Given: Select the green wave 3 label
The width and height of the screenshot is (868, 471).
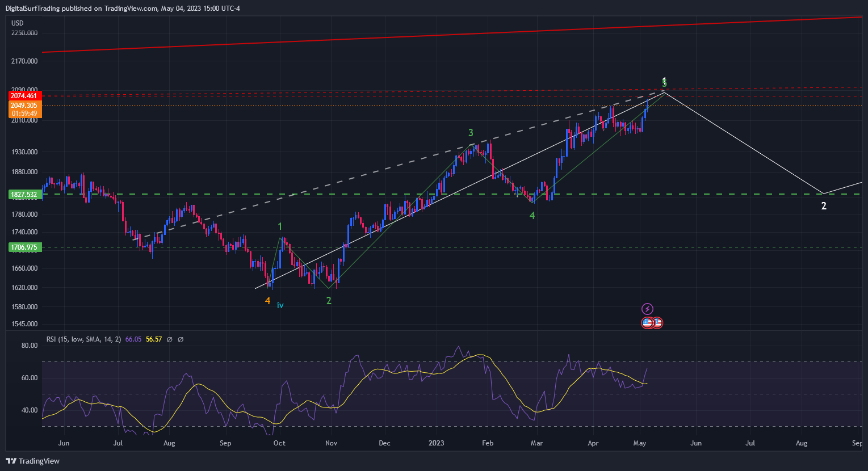Looking at the screenshot, I should point(471,133).
